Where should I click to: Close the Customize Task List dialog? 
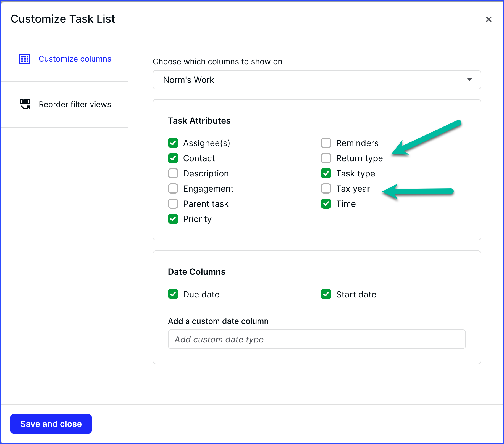coord(489,19)
